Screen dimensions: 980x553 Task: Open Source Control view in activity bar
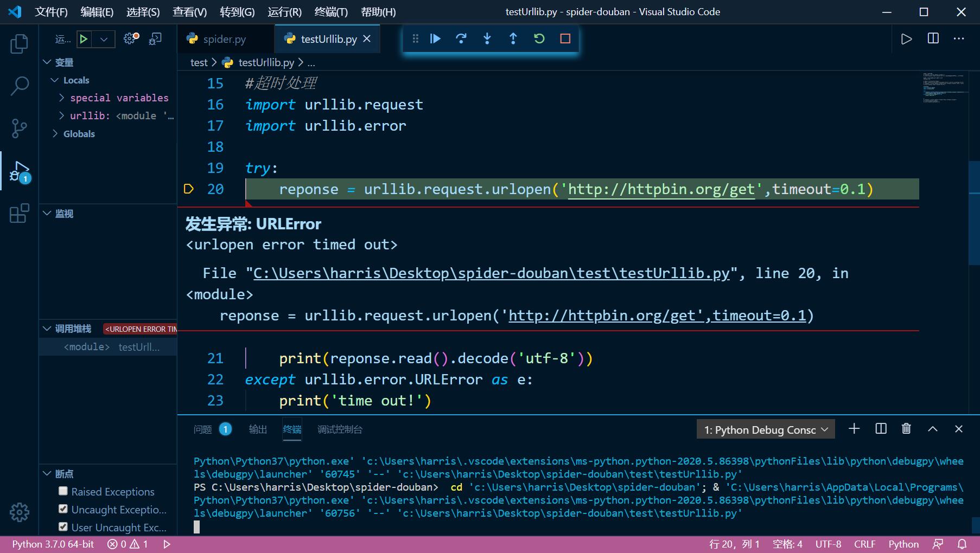[x=19, y=128]
